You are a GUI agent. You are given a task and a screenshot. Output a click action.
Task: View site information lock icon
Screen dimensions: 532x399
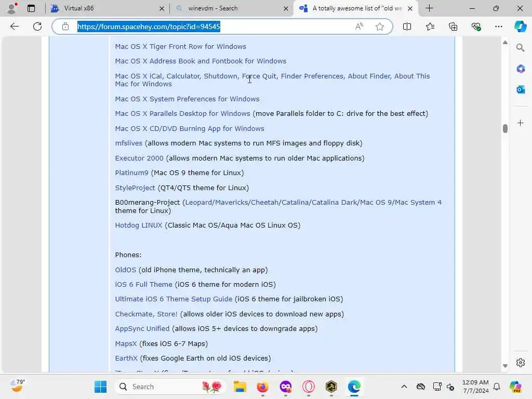tap(65, 26)
